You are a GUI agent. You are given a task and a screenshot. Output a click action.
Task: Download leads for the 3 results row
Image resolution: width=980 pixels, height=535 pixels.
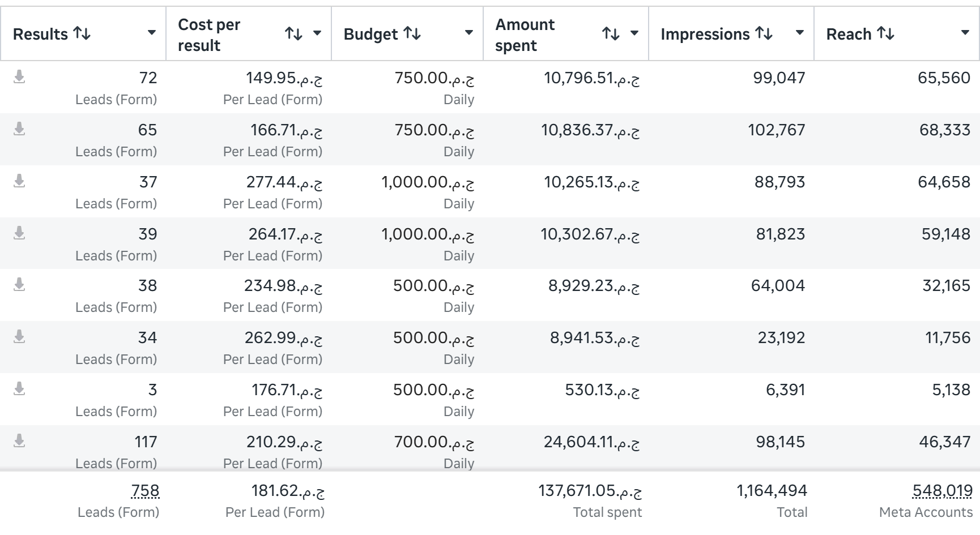pyautogui.click(x=19, y=388)
